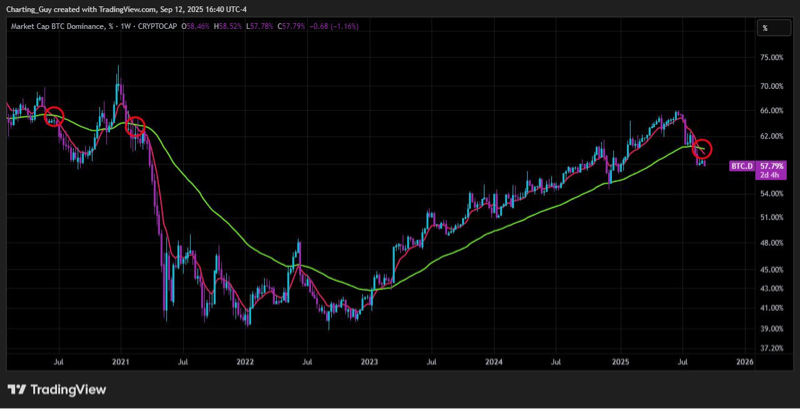Viewport: 800px width, 409px height.
Task: Click the 2025 red circle marker
Action: click(702, 149)
